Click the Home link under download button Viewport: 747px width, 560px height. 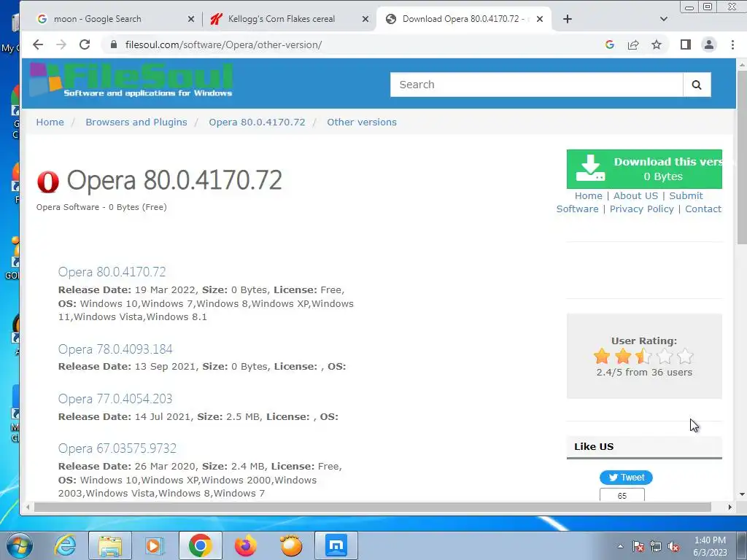click(589, 195)
